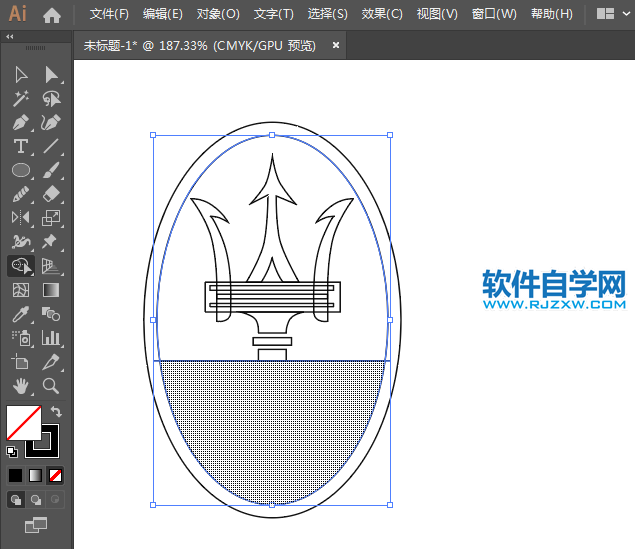Choose the Lasso tool
The width and height of the screenshot is (635, 549).
(x=51, y=99)
